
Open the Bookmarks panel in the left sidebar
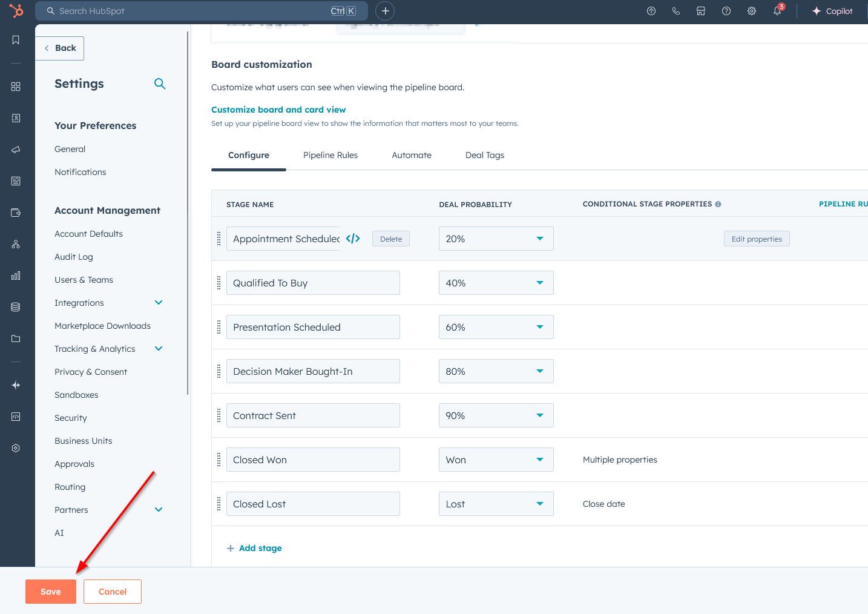click(x=16, y=39)
